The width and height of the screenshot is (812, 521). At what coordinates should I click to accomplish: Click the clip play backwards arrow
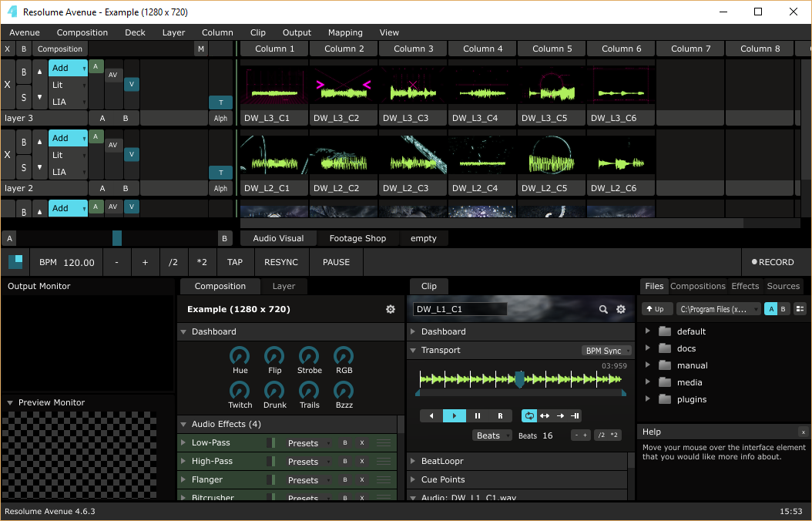coord(431,415)
